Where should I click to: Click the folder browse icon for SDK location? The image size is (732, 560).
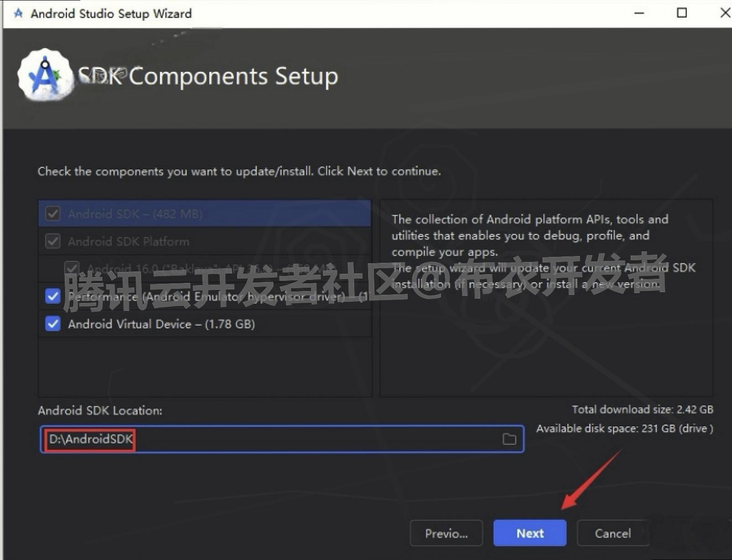pyautogui.click(x=509, y=439)
